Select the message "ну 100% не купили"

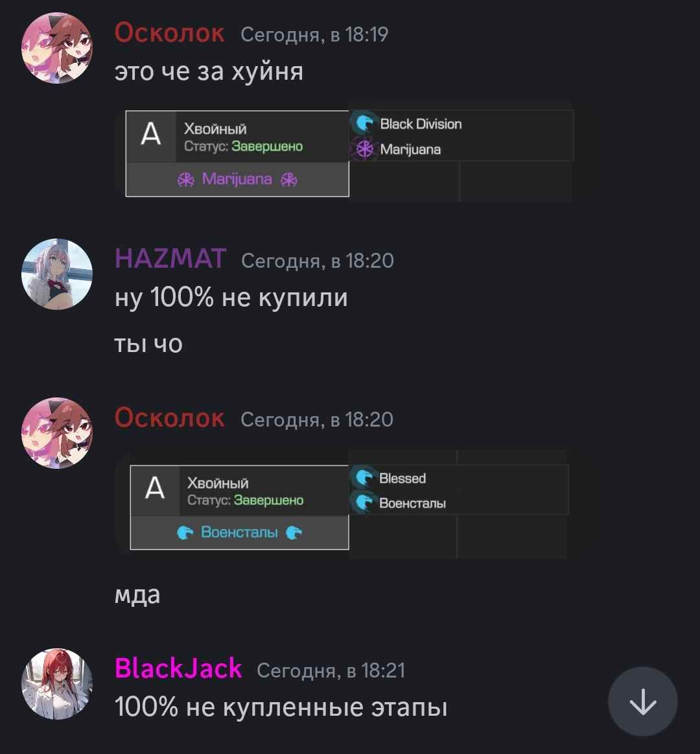coord(231,297)
